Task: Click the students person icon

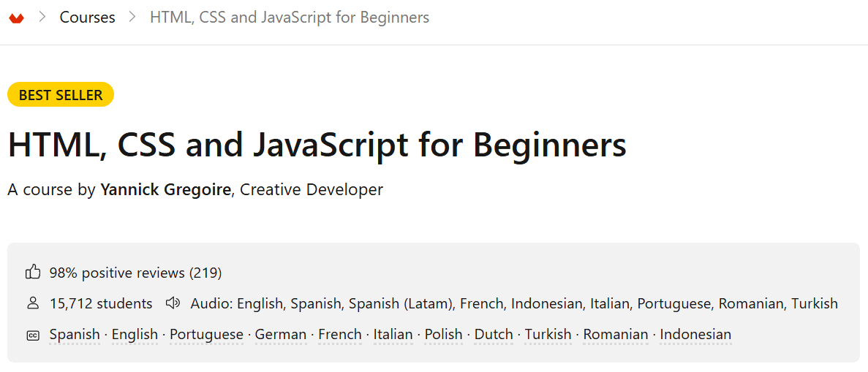Action: tap(33, 303)
